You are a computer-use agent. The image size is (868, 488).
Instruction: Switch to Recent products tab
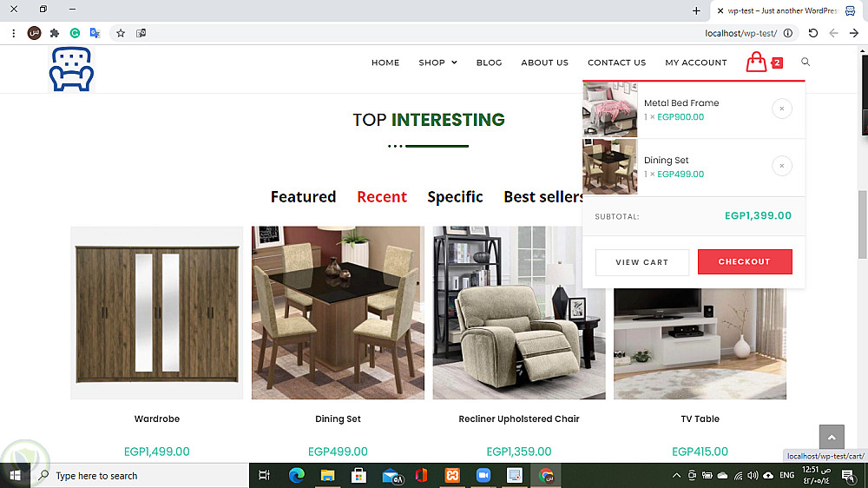coord(382,196)
